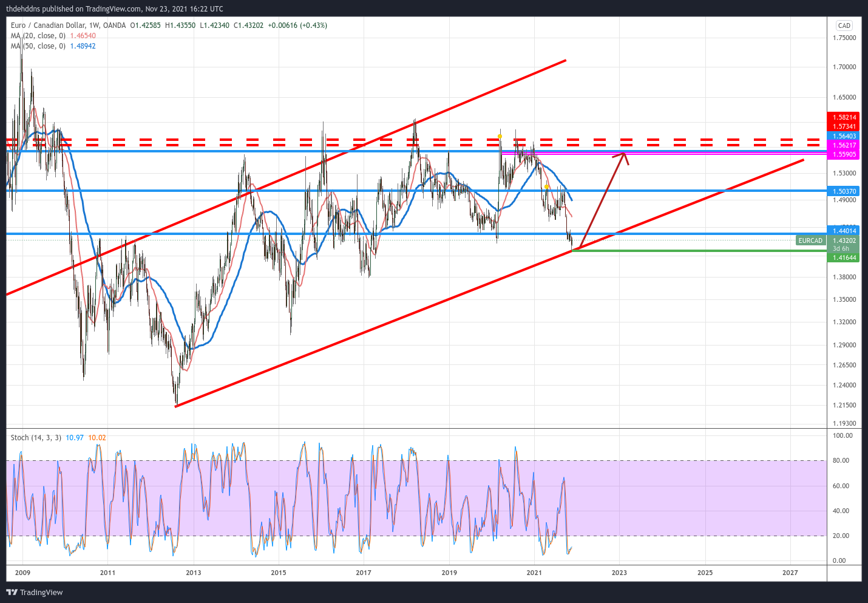Image resolution: width=868 pixels, height=603 pixels.
Task: Click the 1.24000 price axis label
Action: 844,385
